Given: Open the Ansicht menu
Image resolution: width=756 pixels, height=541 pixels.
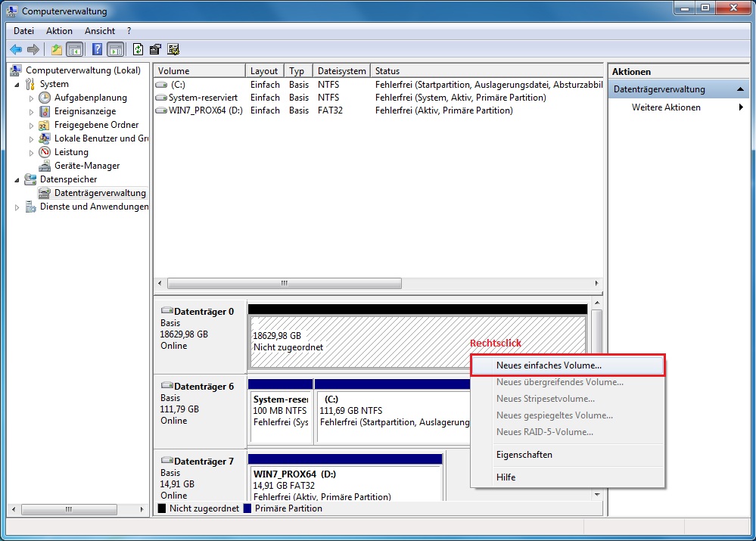Looking at the screenshot, I should (100, 31).
